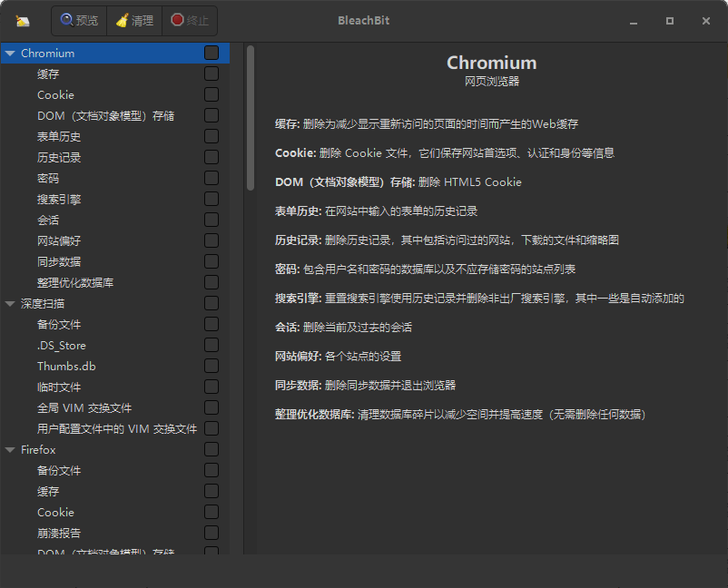This screenshot has height=588, width=728.
Task: Collapse the 深度扫描 tree section
Action: 10,304
